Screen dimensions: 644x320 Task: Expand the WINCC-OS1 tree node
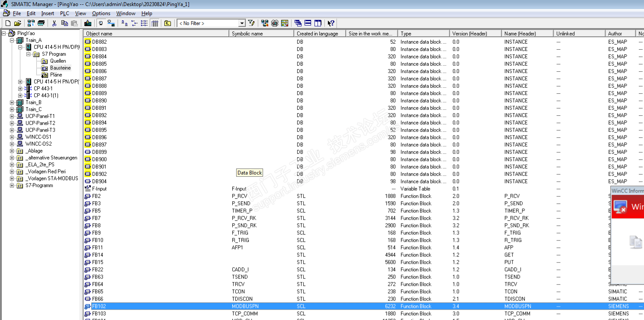click(12, 137)
